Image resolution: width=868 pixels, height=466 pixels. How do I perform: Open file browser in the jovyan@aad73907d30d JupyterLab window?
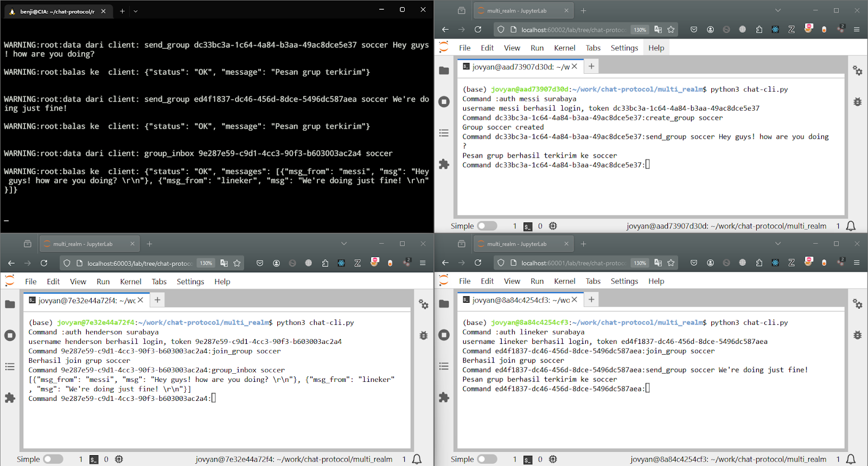pos(444,71)
